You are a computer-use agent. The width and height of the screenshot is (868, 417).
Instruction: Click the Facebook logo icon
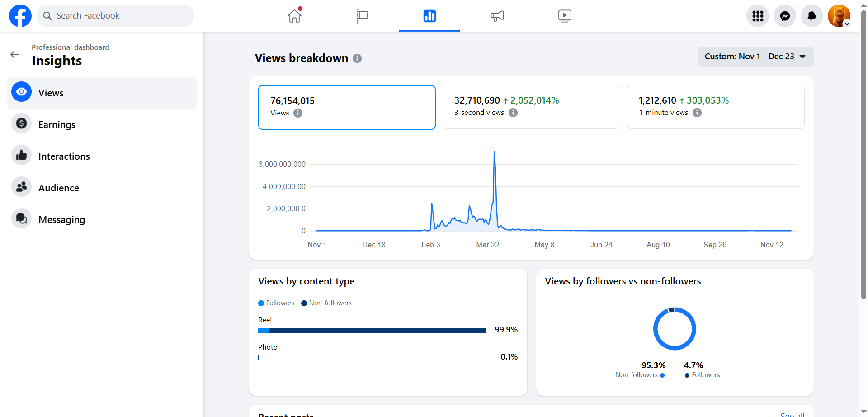point(20,16)
